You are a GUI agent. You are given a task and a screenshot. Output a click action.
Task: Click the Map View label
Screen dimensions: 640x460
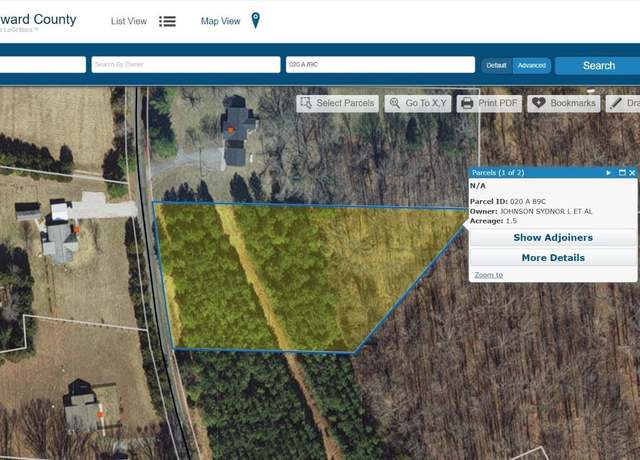click(x=220, y=21)
